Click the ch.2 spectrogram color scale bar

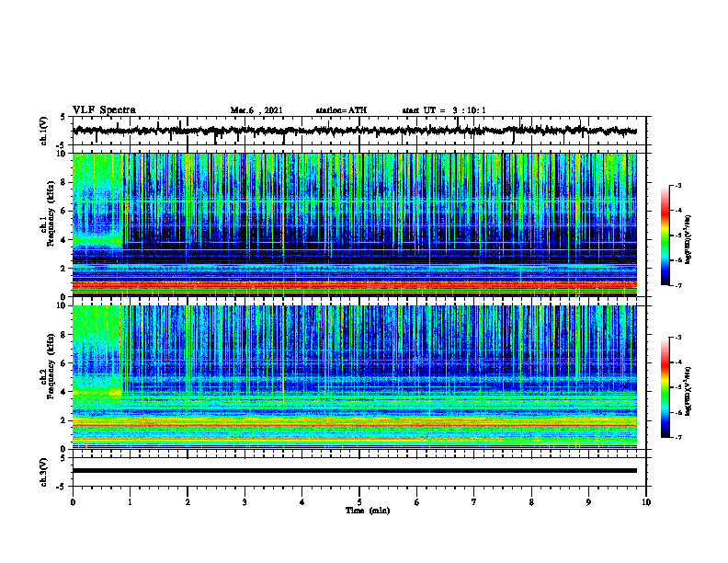(x=665, y=387)
